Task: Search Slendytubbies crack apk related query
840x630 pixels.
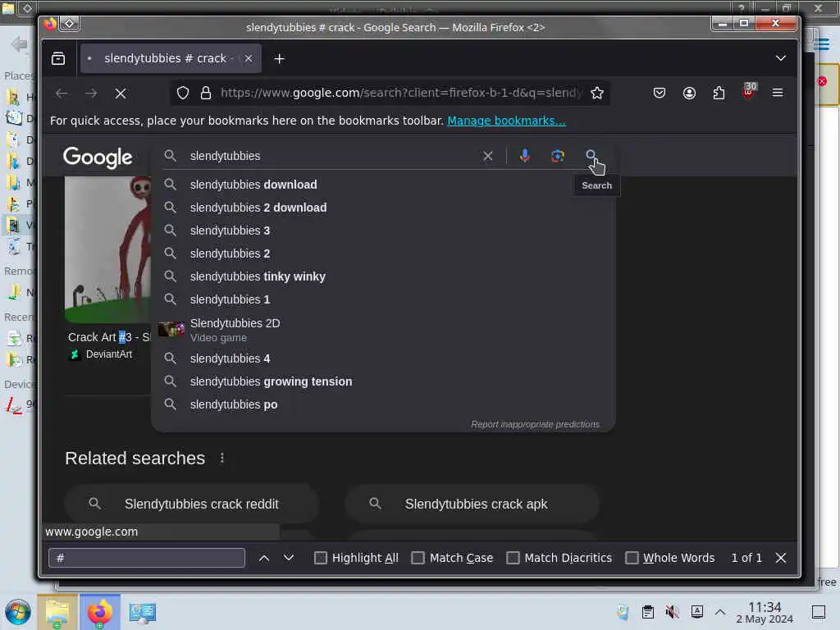Action: pos(472,504)
